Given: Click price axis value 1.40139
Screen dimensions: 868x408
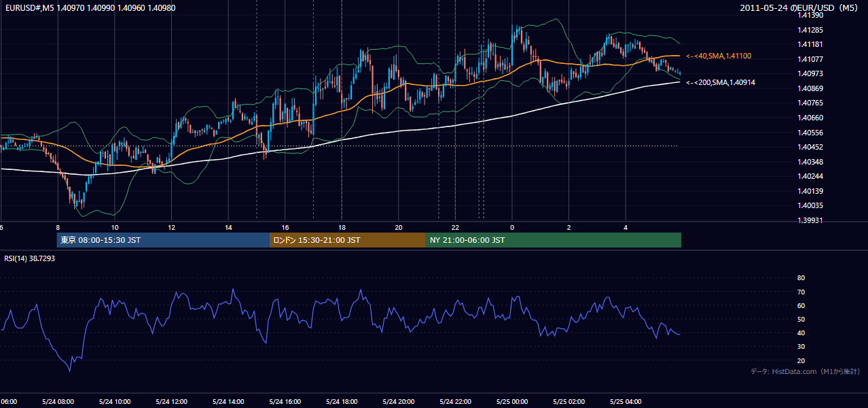Looking at the screenshot, I should click(x=810, y=191).
